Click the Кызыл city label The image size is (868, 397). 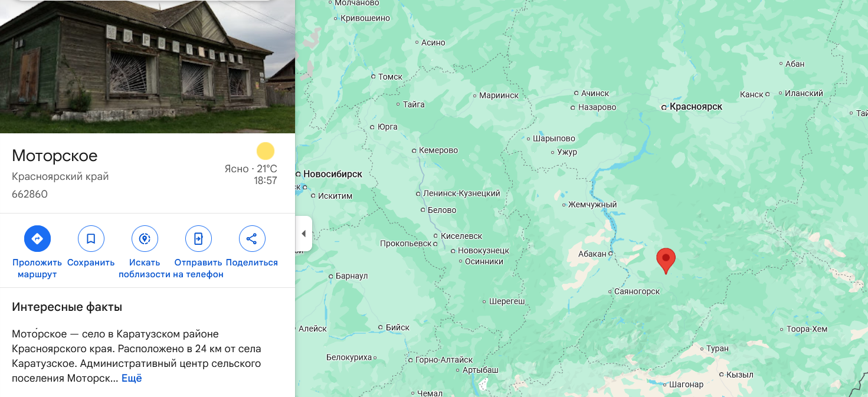[740, 375]
